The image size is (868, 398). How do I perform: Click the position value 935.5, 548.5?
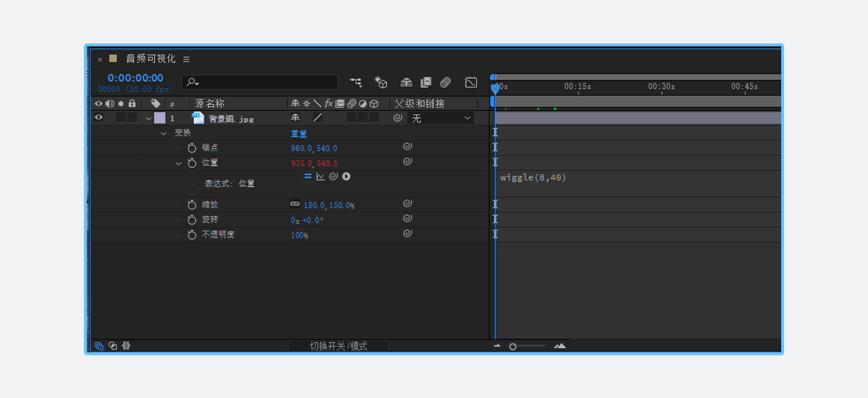point(314,164)
